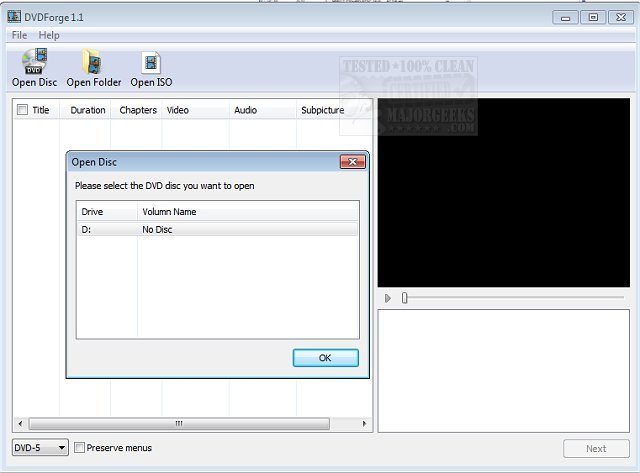Click the Open ISO toolbar icon

pyautogui.click(x=151, y=68)
